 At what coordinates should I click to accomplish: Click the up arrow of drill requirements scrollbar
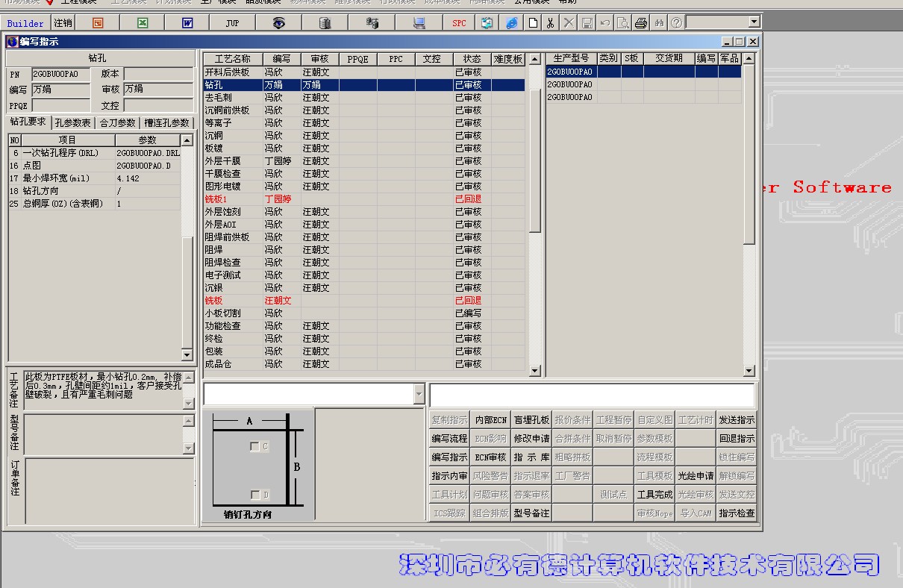click(187, 140)
